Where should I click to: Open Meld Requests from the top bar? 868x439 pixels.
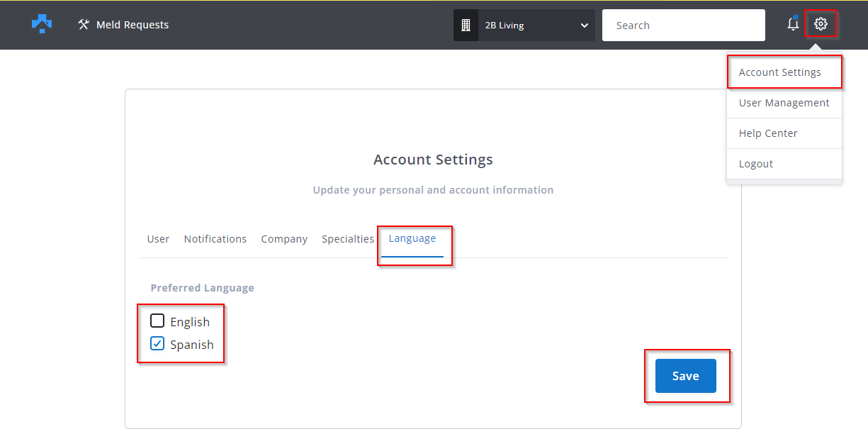123,25
